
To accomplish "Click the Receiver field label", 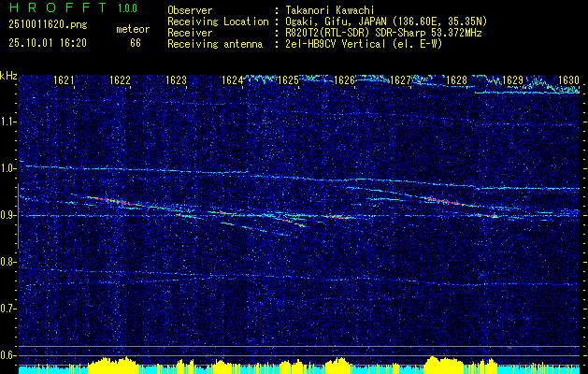I will [x=190, y=33].
